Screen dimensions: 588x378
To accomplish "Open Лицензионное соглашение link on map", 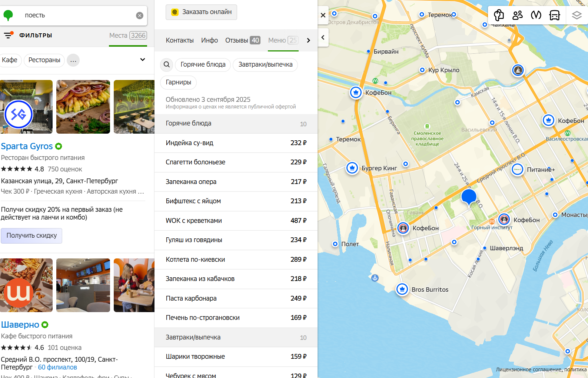I will (x=529, y=369).
